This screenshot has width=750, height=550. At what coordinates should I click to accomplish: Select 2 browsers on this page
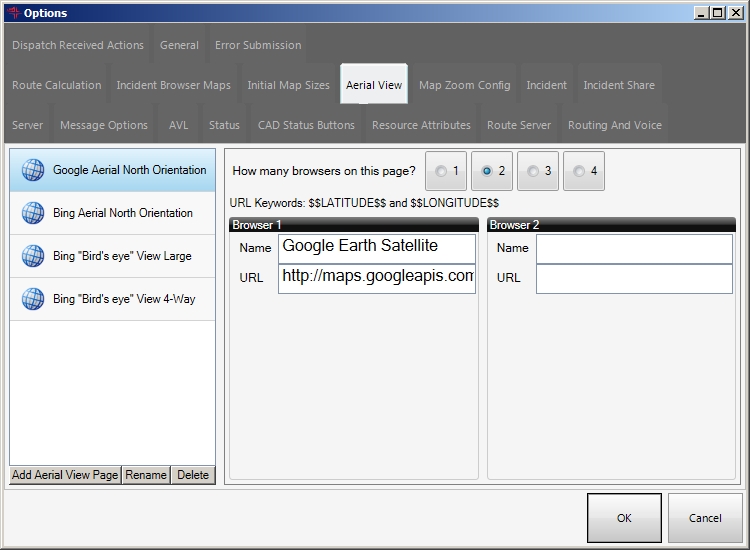click(492, 171)
